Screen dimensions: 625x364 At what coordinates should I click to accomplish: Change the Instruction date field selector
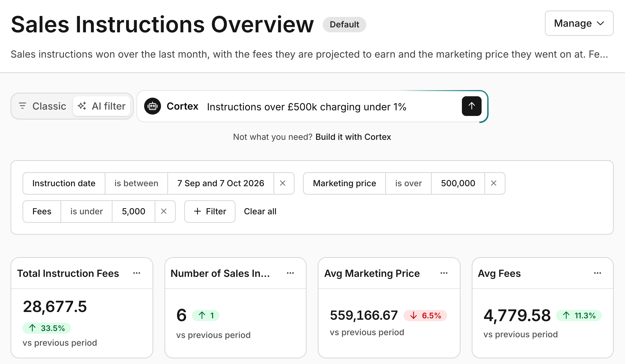coord(64,183)
